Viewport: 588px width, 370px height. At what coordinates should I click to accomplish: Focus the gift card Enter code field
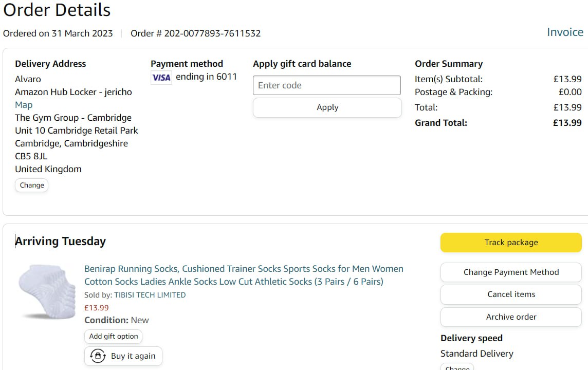[x=326, y=85]
